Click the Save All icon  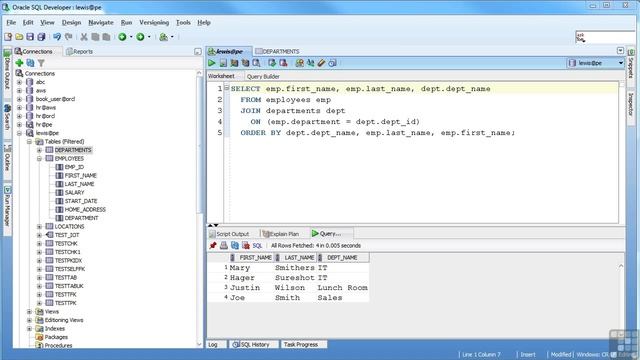[x=41, y=37]
